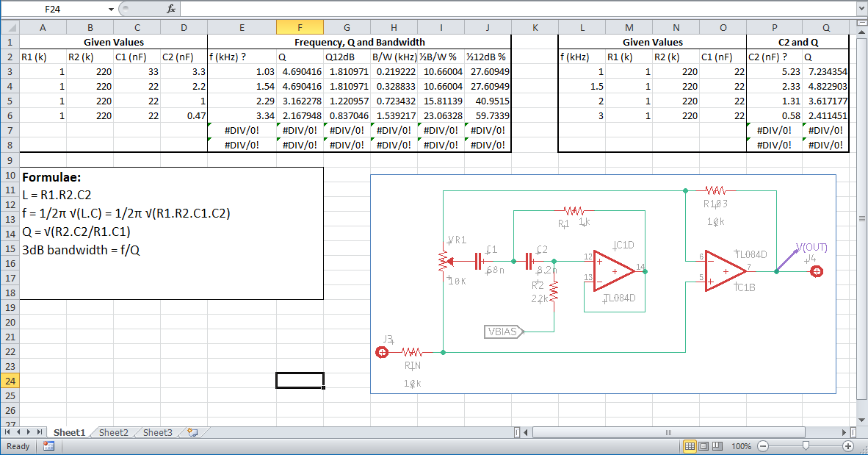The image size is (868, 455).
Task: Click the Name Box showing F24
Action: tap(53, 10)
